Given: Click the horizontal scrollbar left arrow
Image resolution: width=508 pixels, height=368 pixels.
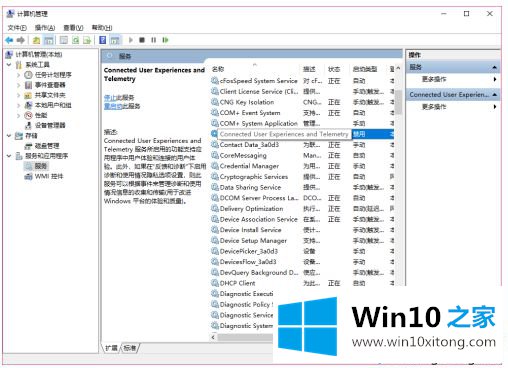Looking at the screenshot, I should [x=213, y=337].
